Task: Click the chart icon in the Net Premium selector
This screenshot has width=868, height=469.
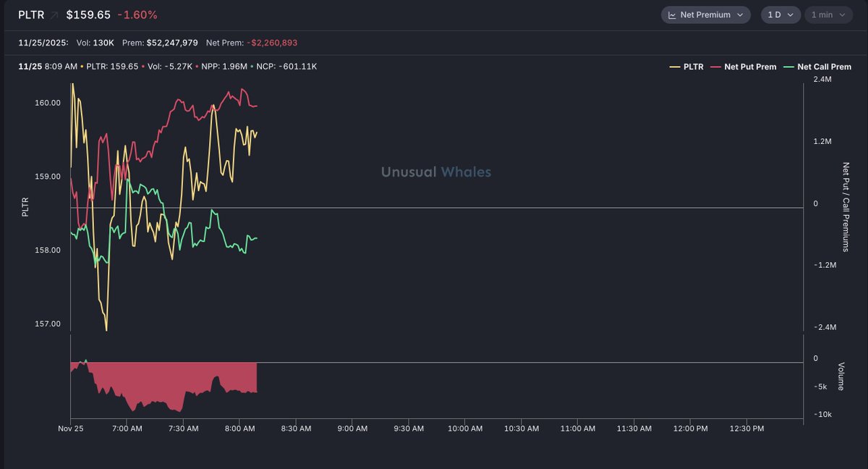Action: [x=672, y=15]
